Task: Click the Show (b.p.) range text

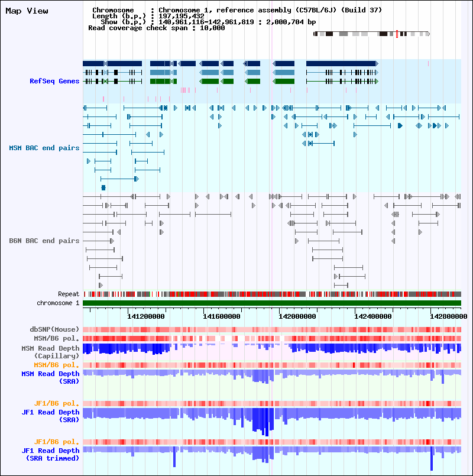Action: (x=237, y=22)
